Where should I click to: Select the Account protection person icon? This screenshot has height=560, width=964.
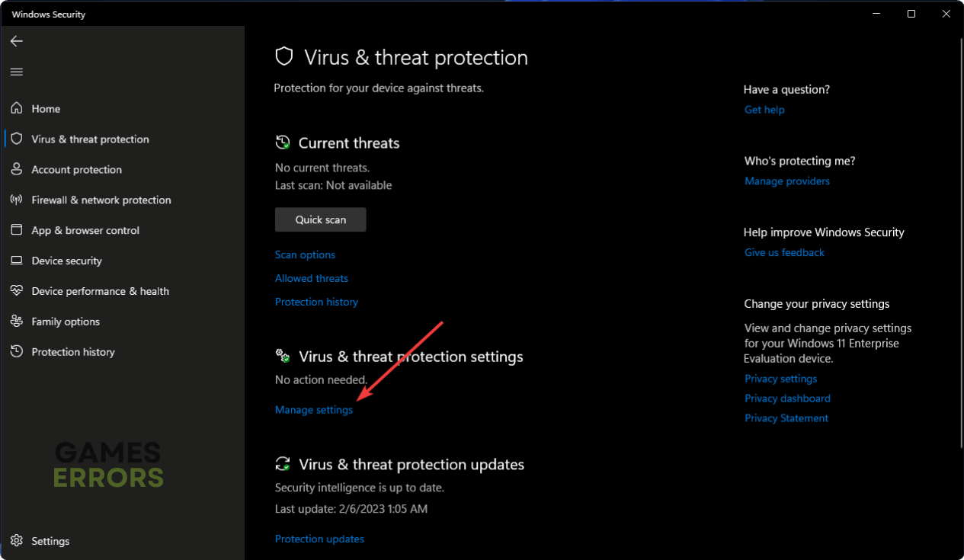coord(17,169)
